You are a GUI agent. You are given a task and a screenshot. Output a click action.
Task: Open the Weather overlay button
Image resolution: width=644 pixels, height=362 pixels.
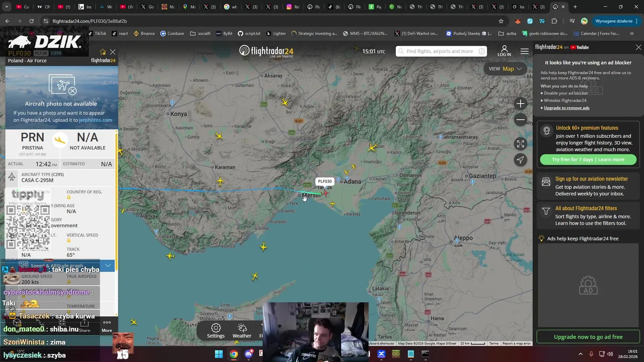point(242,331)
